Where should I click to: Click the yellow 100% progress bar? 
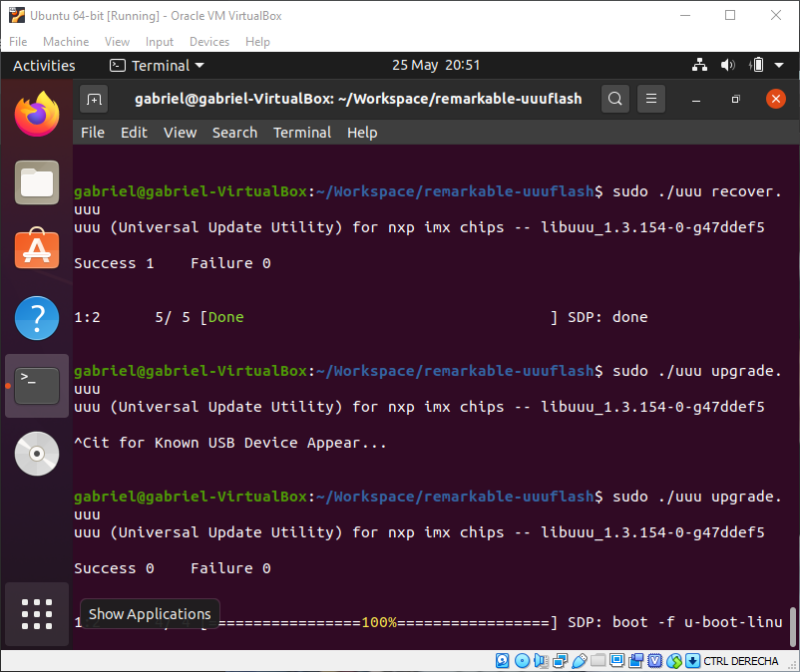379,622
